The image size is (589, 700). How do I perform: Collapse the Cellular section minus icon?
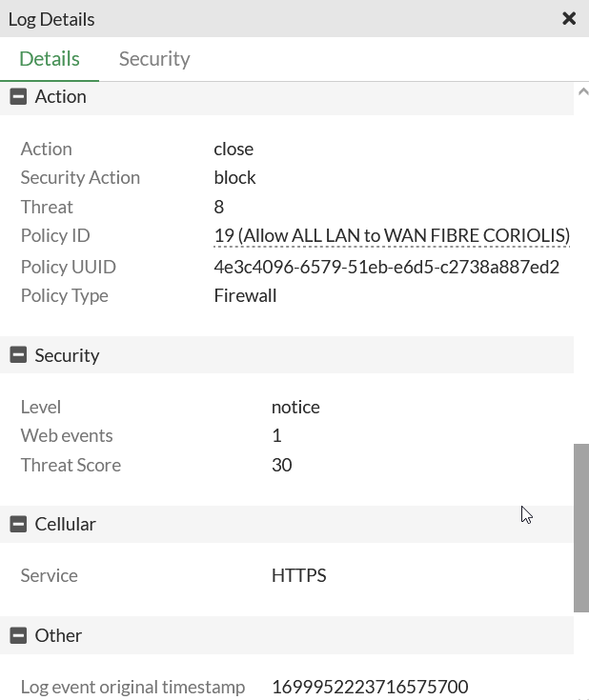[17, 524]
